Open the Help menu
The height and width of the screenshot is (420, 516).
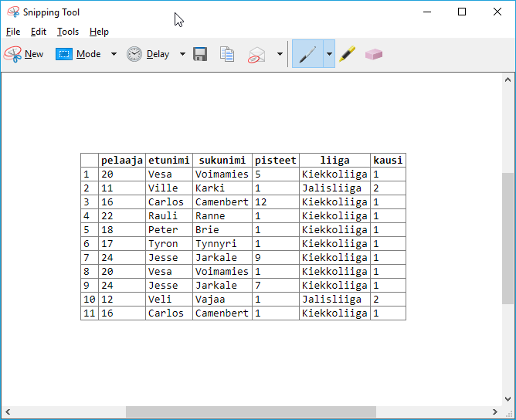(x=99, y=32)
